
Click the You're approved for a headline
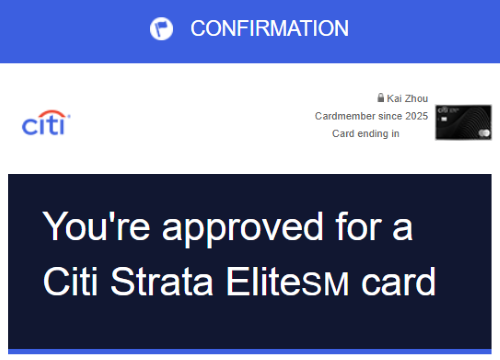click(228, 227)
